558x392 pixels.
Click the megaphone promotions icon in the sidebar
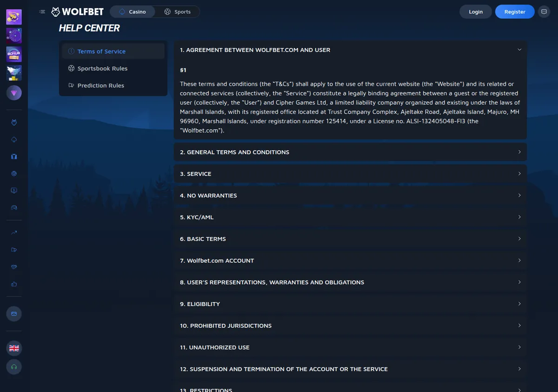14,250
